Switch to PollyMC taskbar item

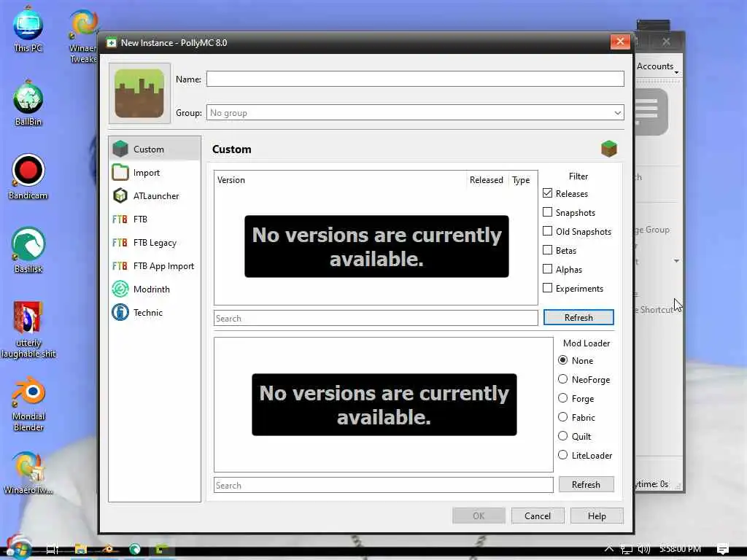coord(161,549)
